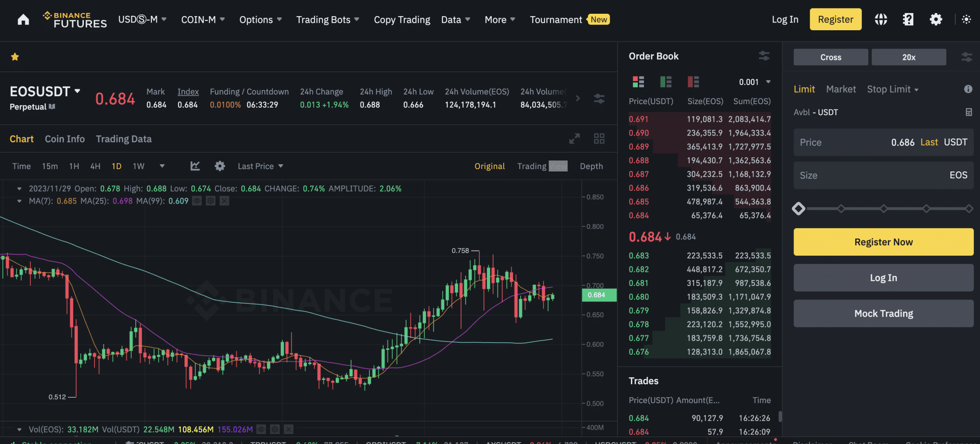
Task: Click the order book filter/settings icon
Action: coord(764,55)
